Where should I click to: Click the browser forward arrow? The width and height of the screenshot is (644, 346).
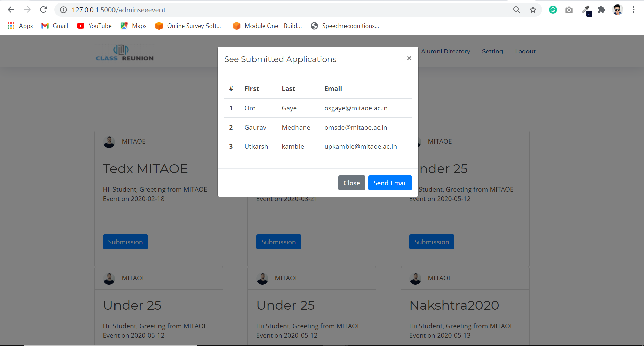pyautogui.click(x=27, y=10)
